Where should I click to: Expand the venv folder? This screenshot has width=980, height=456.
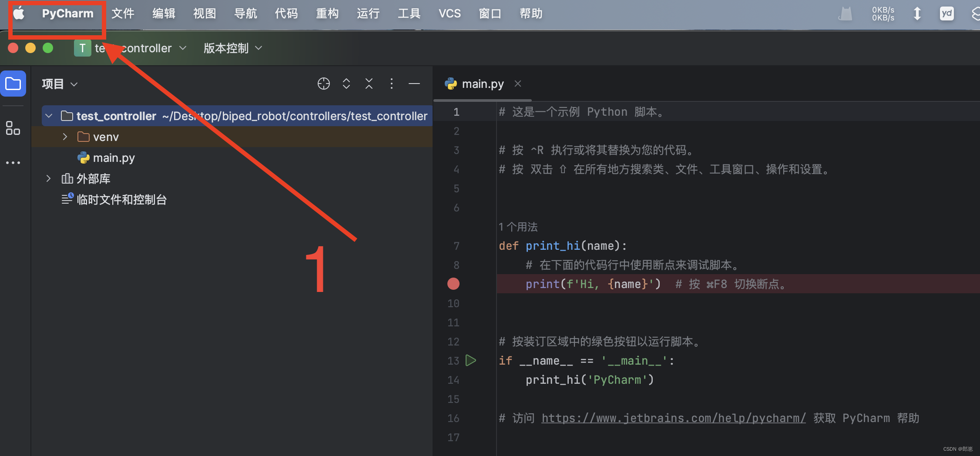coord(65,137)
